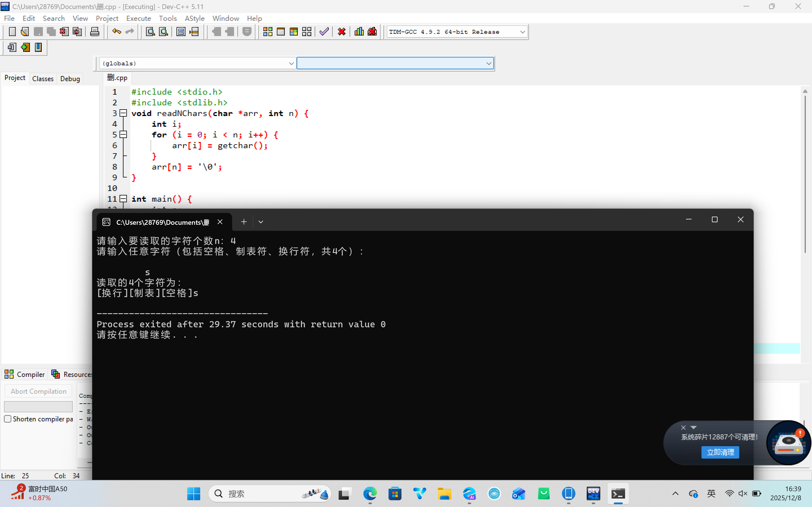Viewport: 812px width, 507px height.
Task: Click the Undo arrow icon
Action: pyautogui.click(x=116, y=32)
